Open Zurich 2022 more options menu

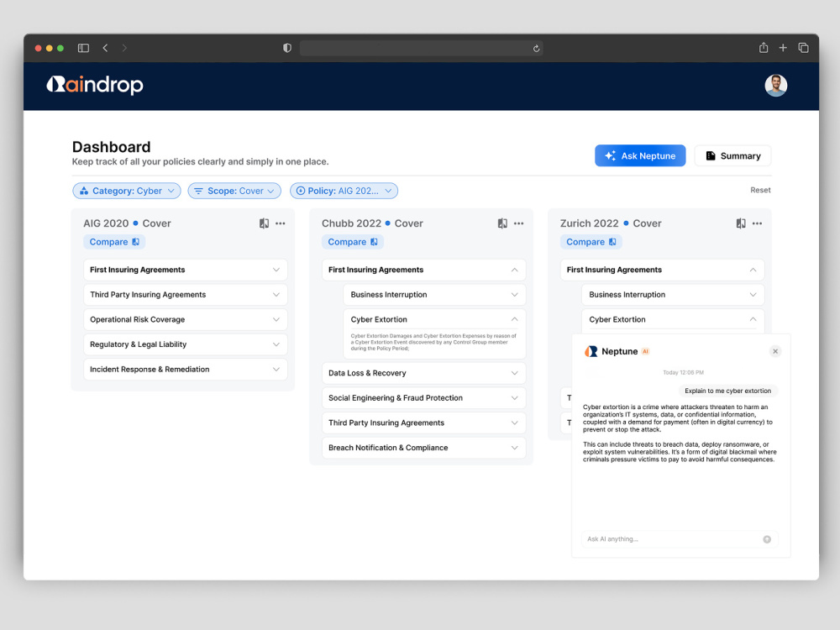tap(757, 223)
